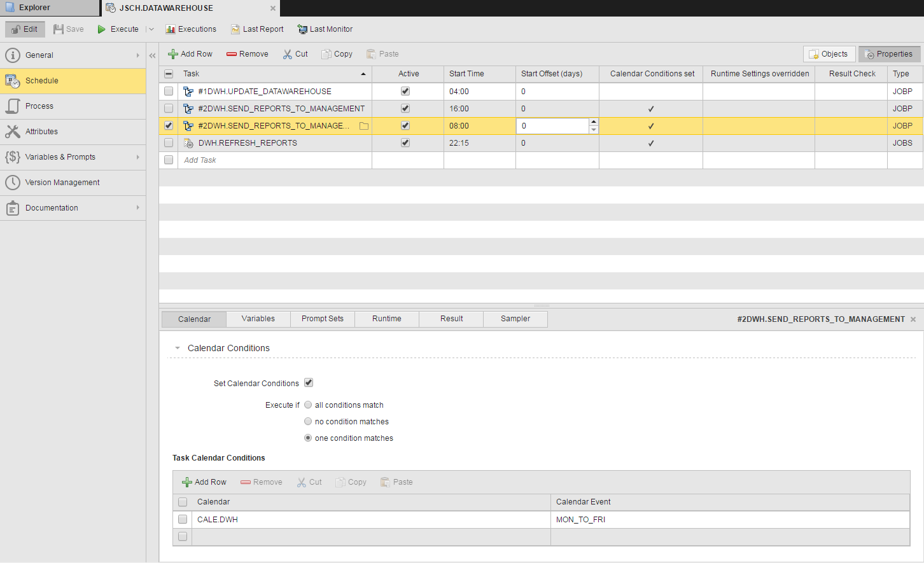Screen dimensions: 924x563
Task: Close the JSCH.DATAWAREHOUSE tab
Action: (273, 8)
